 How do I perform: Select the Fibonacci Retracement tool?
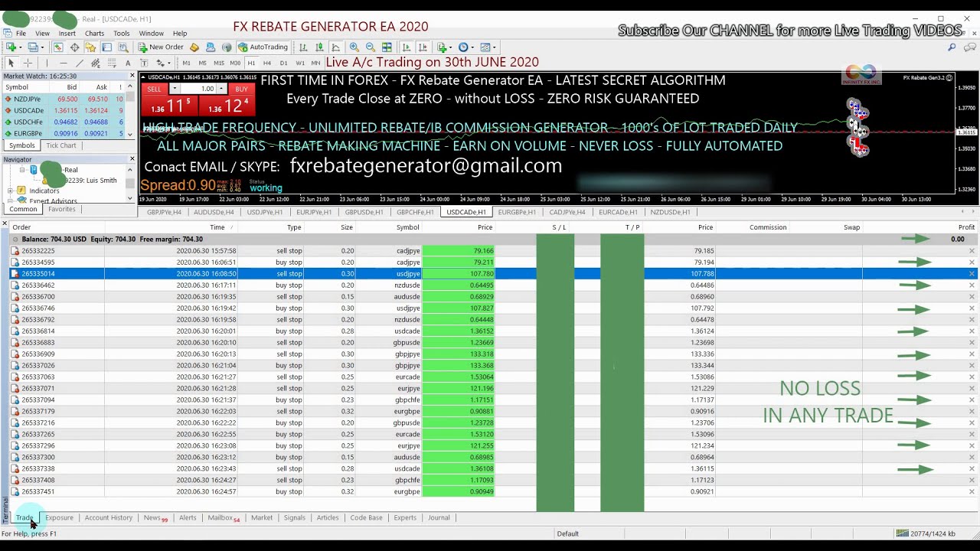tap(112, 63)
